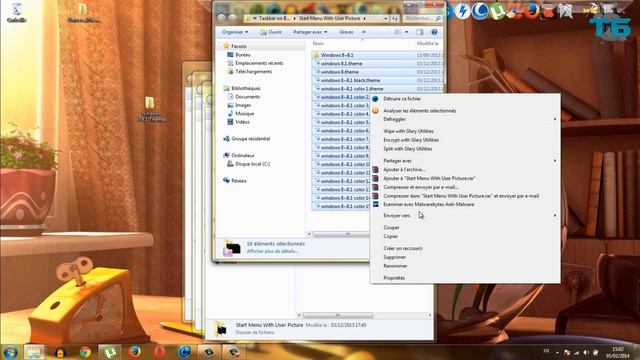Select the windows 8.theme file row
Screen dimensions: 640x360
point(378,72)
